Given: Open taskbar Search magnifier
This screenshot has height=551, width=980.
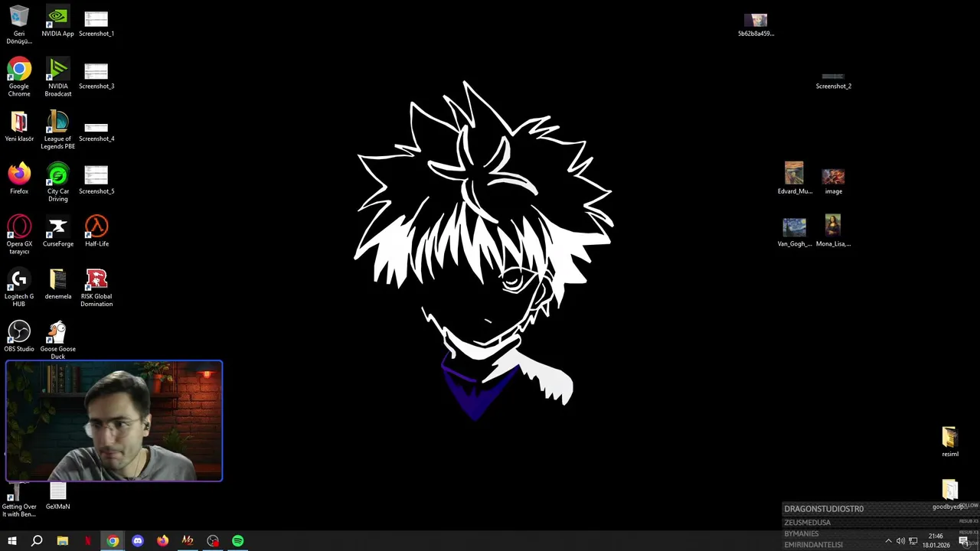Looking at the screenshot, I should coord(37,541).
